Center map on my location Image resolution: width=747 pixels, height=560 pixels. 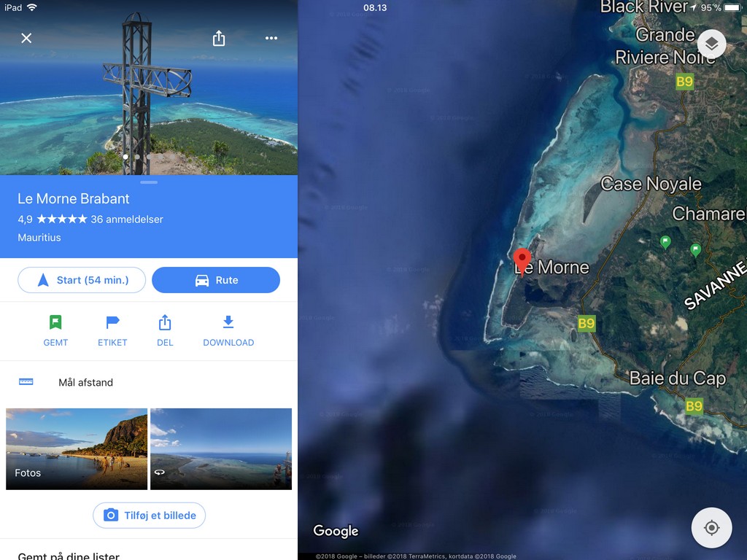point(711,528)
